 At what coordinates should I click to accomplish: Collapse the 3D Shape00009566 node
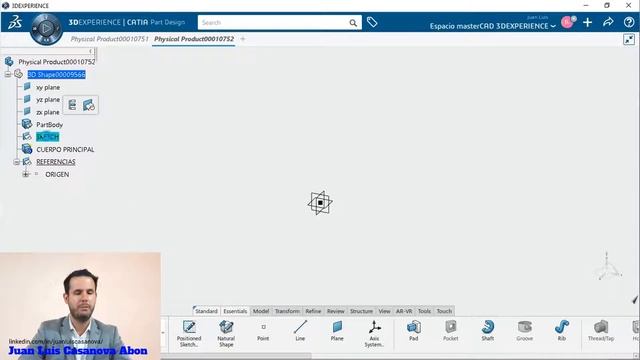pos(8,74)
